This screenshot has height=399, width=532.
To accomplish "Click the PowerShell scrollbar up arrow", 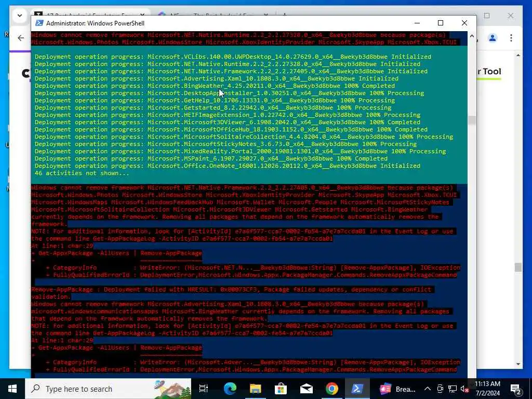I will [x=472, y=36].
